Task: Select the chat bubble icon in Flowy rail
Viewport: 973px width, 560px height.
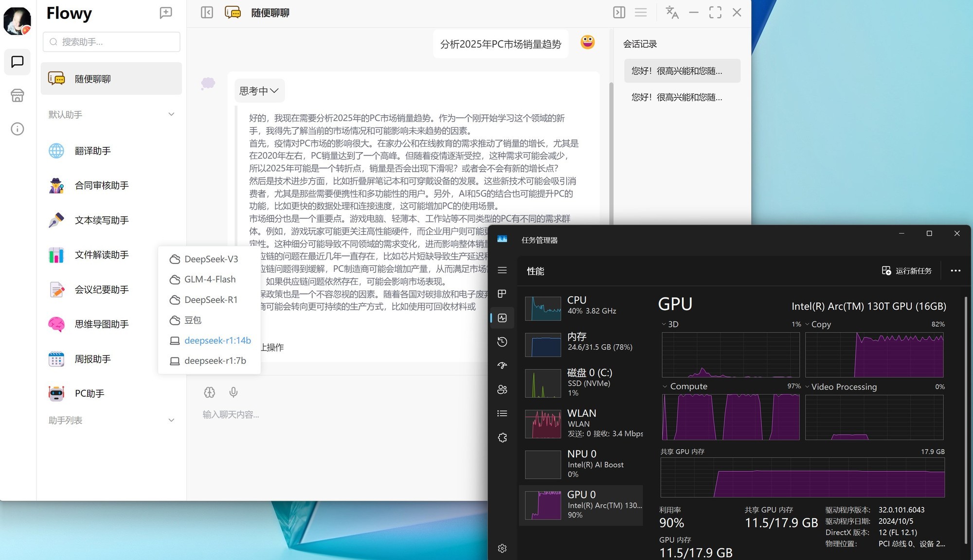Action: [x=17, y=62]
